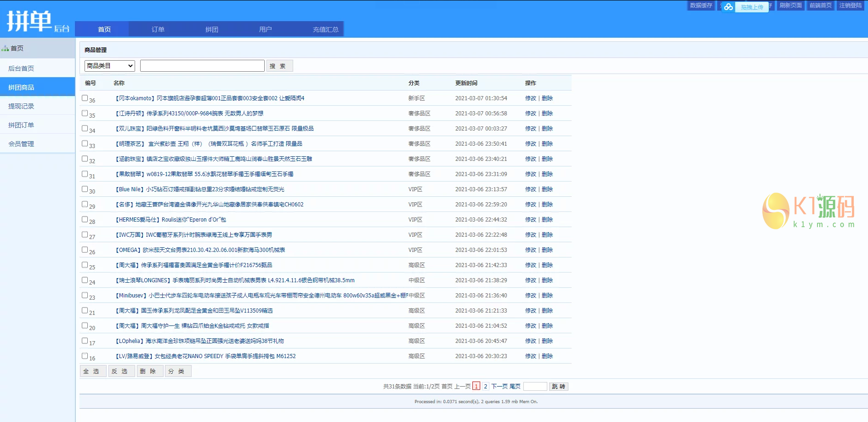The image size is (868, 422).
Task: Open the 商品类目 category dropdown
Action: [x=110, y=66]
